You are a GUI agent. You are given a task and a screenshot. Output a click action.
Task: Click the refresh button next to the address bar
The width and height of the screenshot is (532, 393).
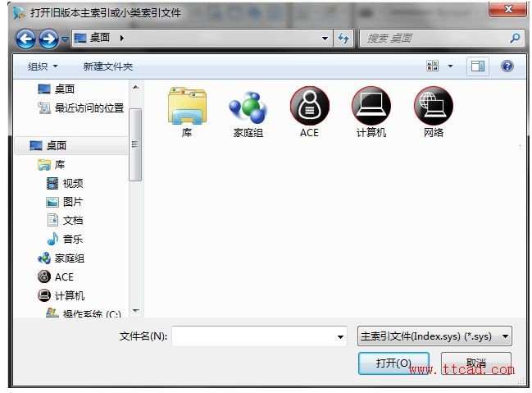(343, 39)
